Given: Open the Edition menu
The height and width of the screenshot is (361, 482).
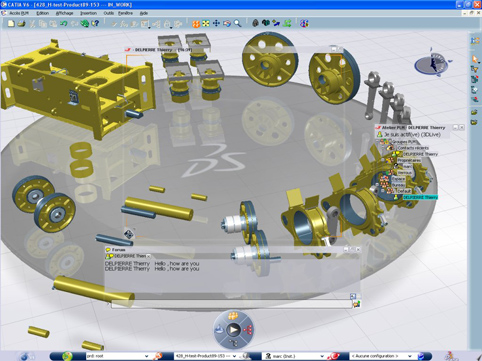Looking at the screenshot, I should point(43,13).
